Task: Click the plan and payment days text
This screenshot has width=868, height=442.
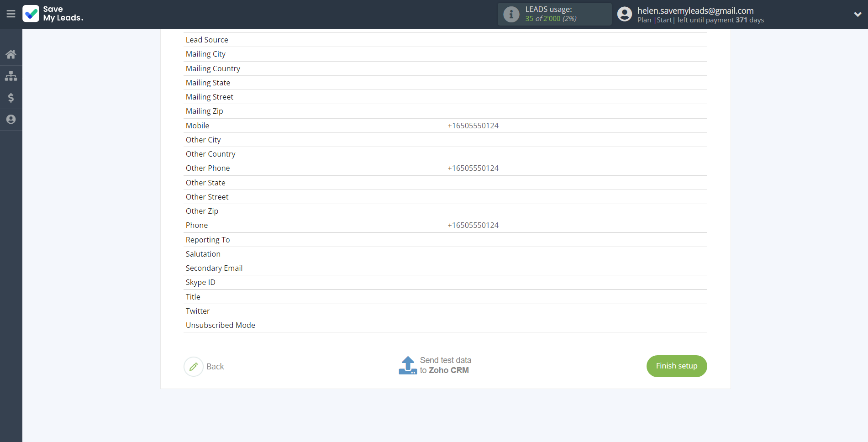Action: point(700,20)
